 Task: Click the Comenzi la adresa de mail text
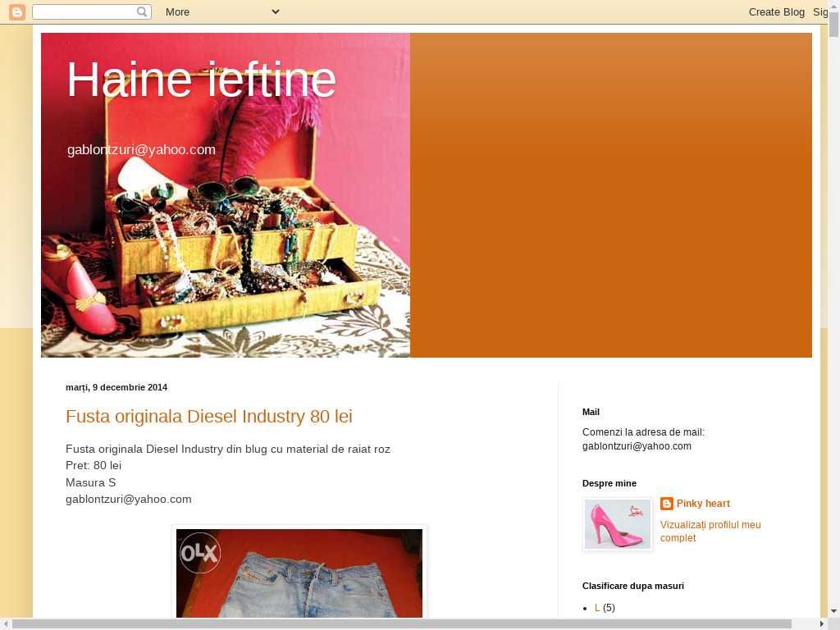tap(643, 432)
